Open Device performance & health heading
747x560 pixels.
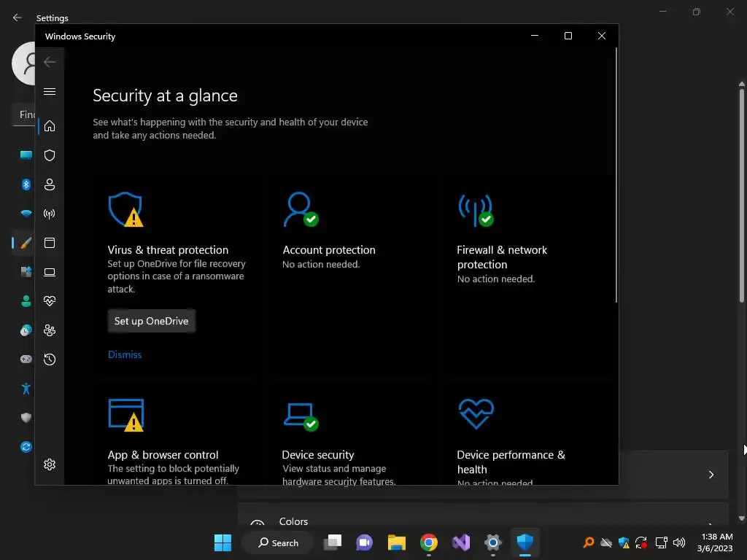[x=511, y=462]
